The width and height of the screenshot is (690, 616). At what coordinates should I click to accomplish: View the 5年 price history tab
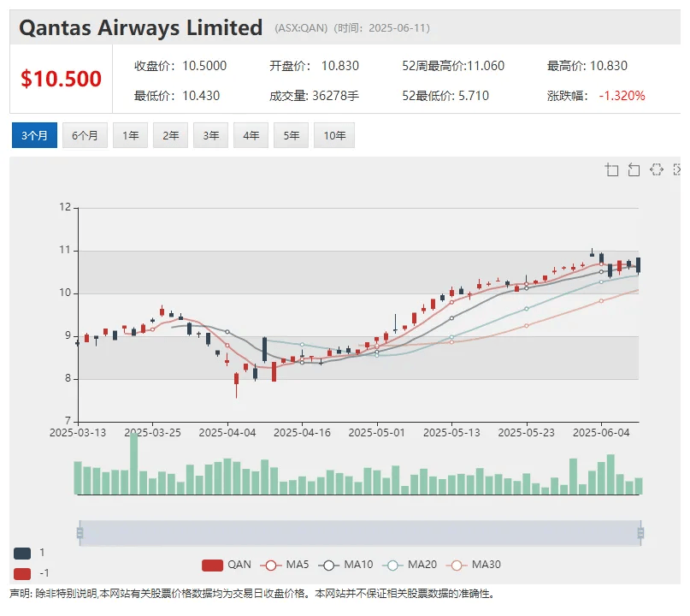pyautogui.click(x=291, y=135)
